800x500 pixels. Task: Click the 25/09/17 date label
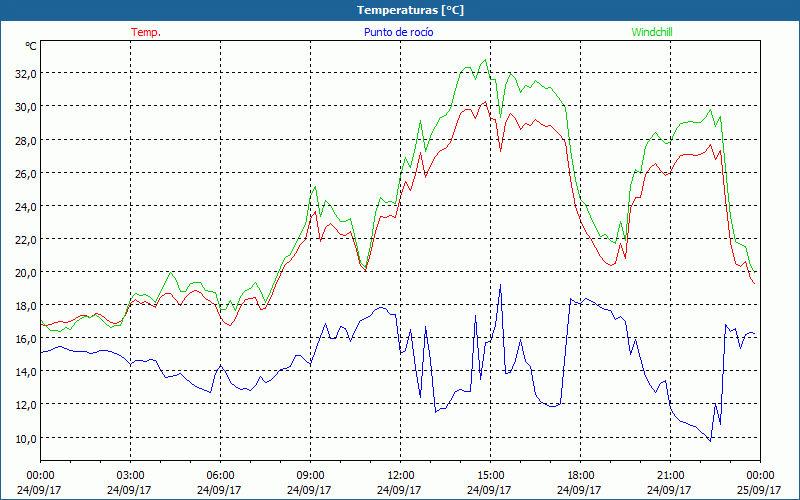click(x=760, y=490)
